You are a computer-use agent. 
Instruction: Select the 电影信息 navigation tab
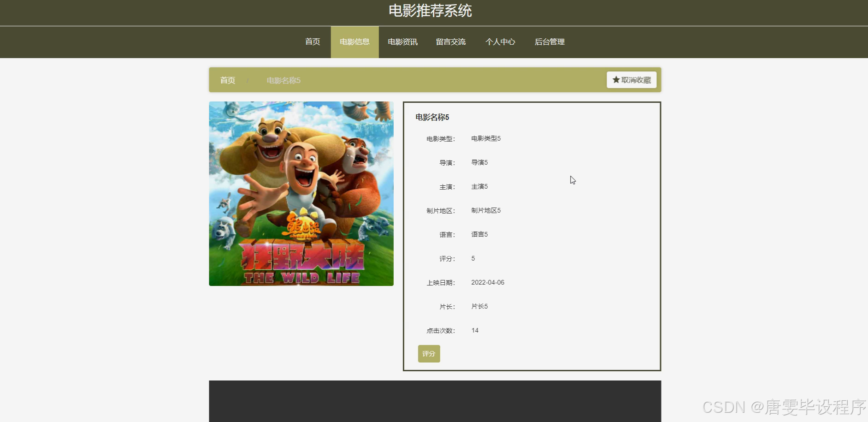354,42
